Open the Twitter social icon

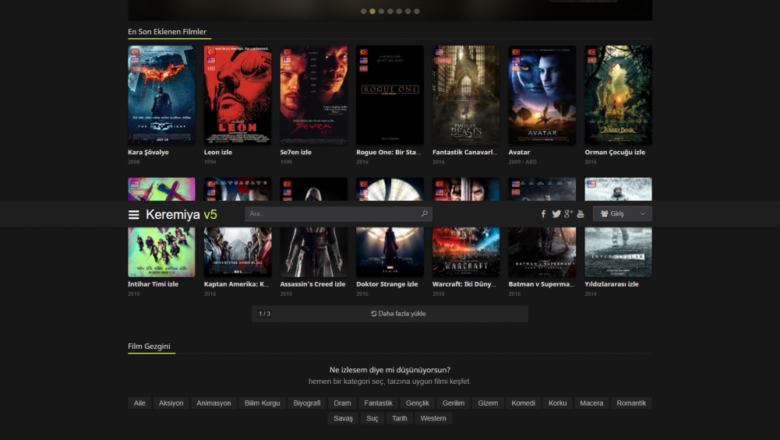click(x=556, y=214)
